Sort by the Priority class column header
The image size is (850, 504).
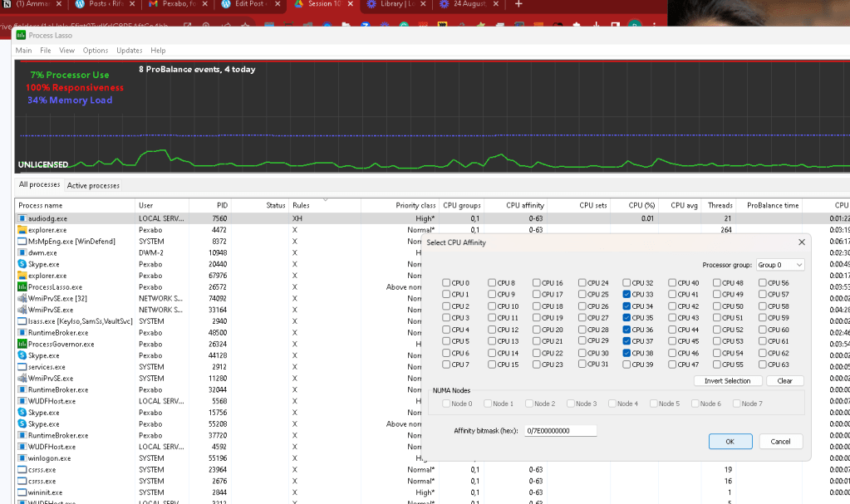(400, 205)
